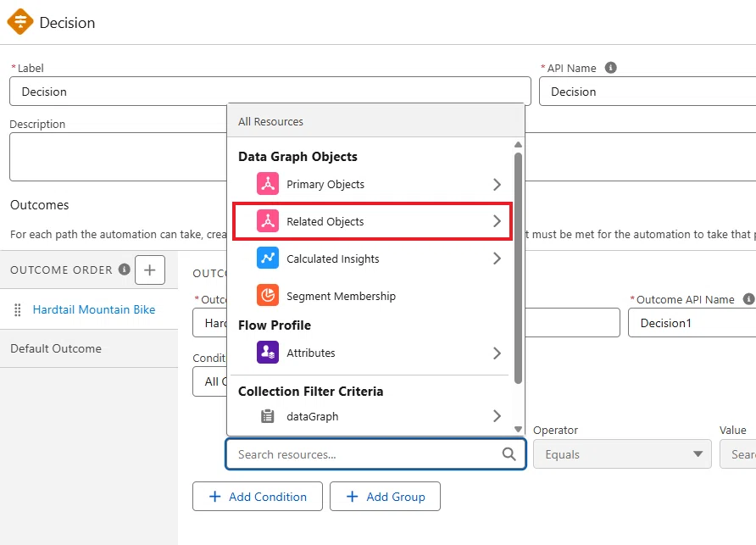Click the Decision title text

[x=67, y=23]
